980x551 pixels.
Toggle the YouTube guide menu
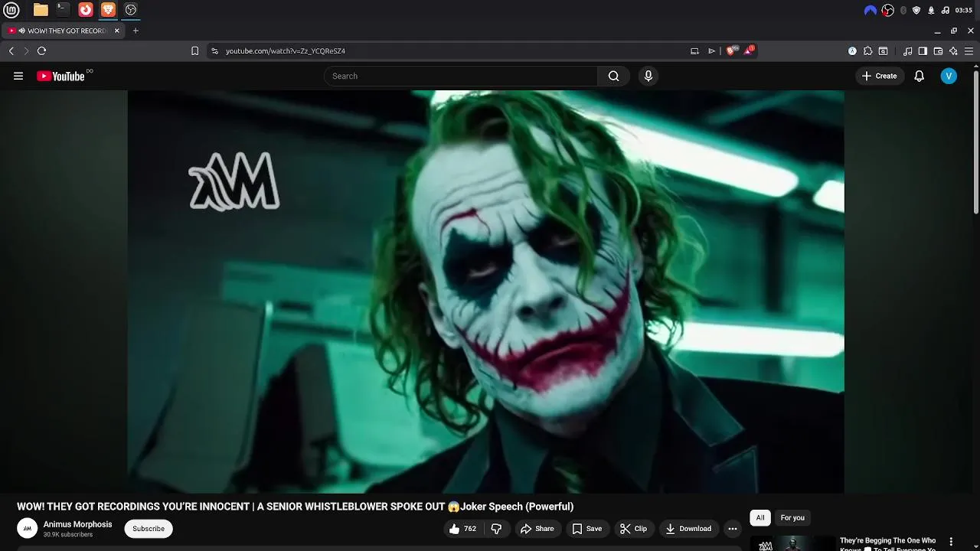[18, 76]
